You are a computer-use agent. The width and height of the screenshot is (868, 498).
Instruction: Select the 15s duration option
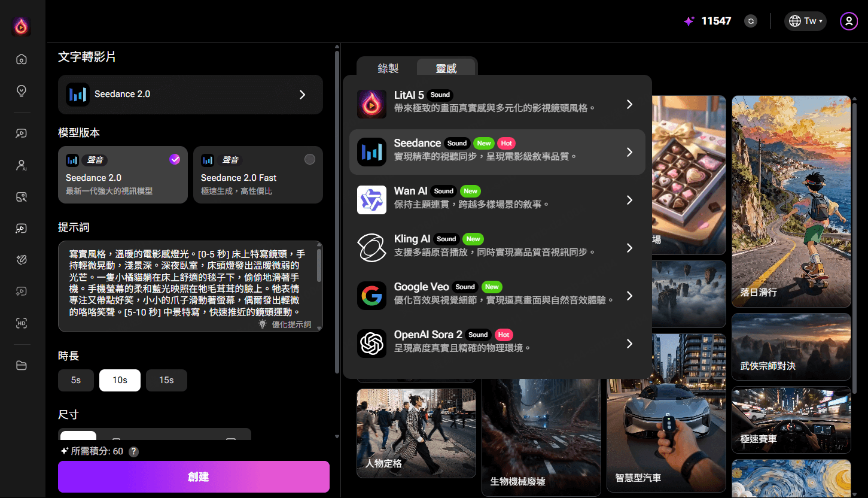coord(166,380)
